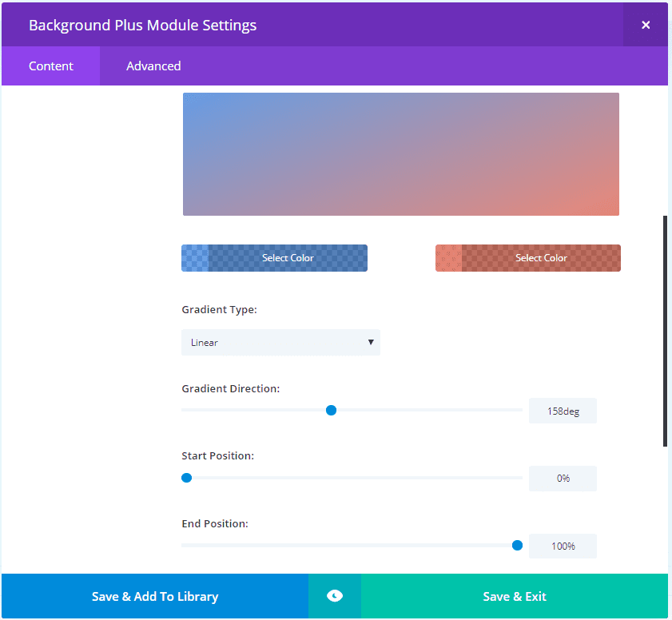
Task: Click the vertical scrollbar thumb
Action: click(x=665, y=330)
